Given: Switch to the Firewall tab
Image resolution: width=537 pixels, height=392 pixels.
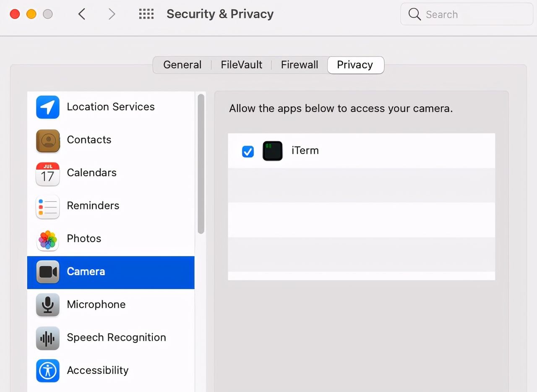Looking at the screenshot, I should (x=299, y=65).
